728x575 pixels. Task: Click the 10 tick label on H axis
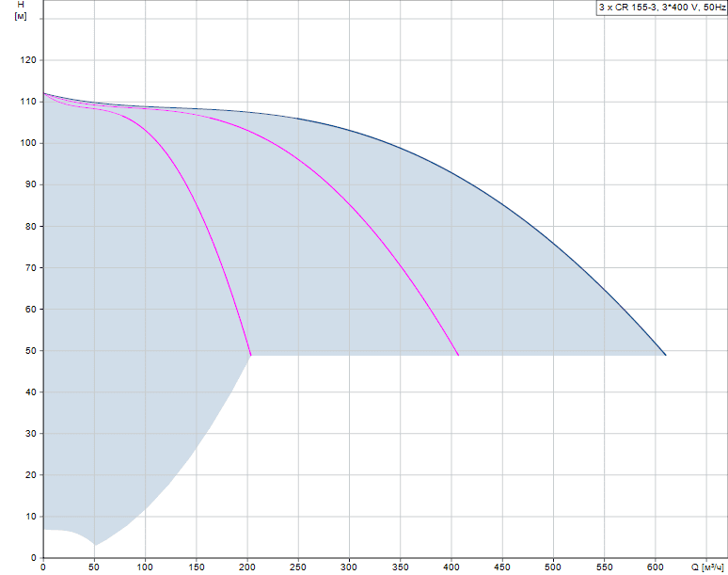(30, 517)
